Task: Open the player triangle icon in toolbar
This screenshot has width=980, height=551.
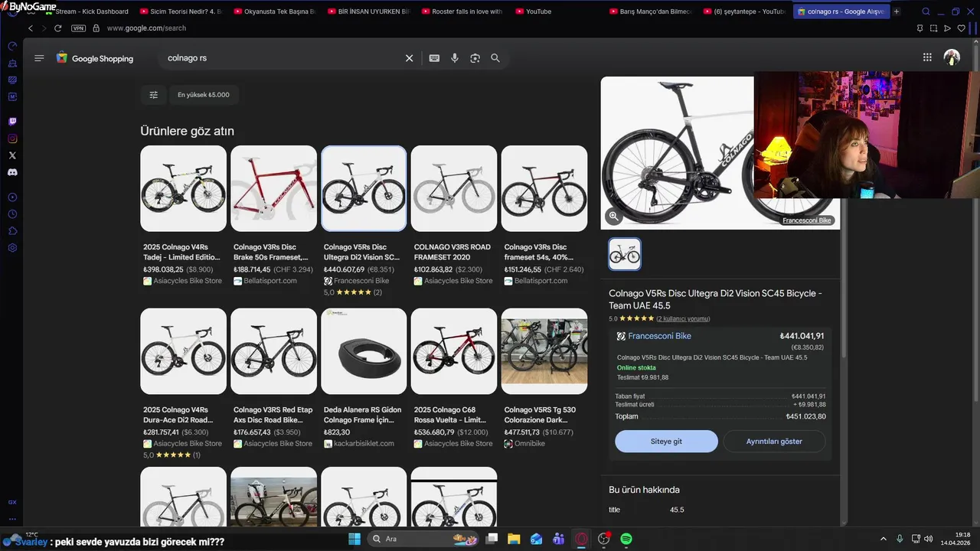Action: pos(947,28)
